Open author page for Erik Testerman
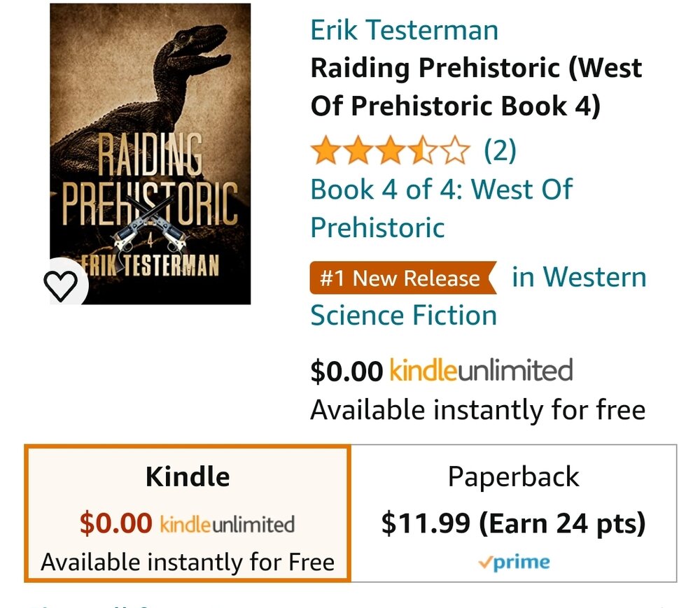The width and height of the screenshot is (700, 608). pyautogui.click(x=403, y=30)
